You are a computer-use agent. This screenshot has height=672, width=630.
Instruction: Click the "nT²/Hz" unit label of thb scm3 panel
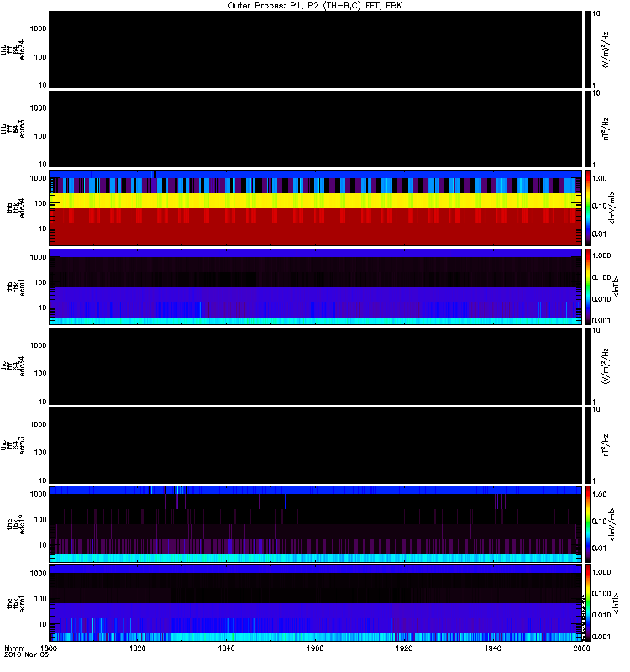[606, 129]
